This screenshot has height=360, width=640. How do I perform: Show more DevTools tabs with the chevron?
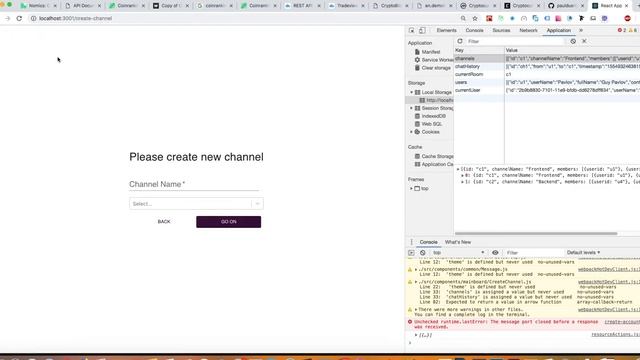tap(581, 31)
